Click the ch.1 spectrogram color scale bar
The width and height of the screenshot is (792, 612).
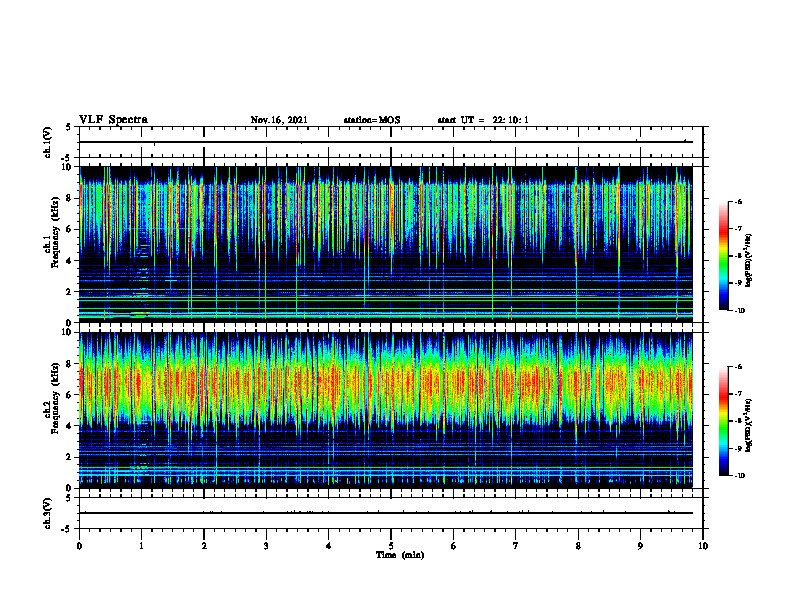coord(724,256)
